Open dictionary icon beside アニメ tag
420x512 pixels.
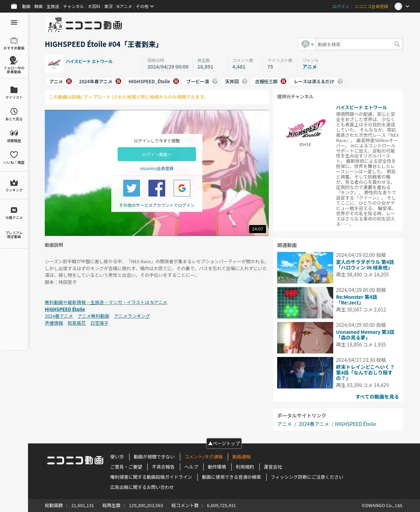69,81
